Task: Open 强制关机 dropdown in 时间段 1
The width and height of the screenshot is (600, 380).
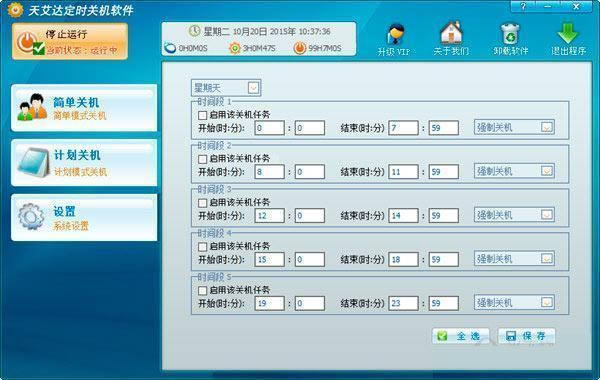Action: coord(514,127)
